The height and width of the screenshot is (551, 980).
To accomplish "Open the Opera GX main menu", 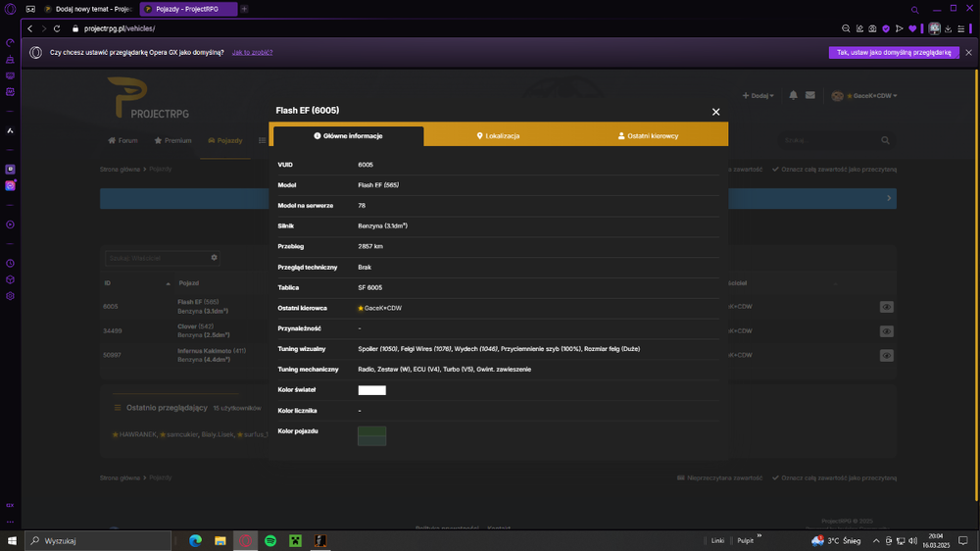I will coord(10,10).
